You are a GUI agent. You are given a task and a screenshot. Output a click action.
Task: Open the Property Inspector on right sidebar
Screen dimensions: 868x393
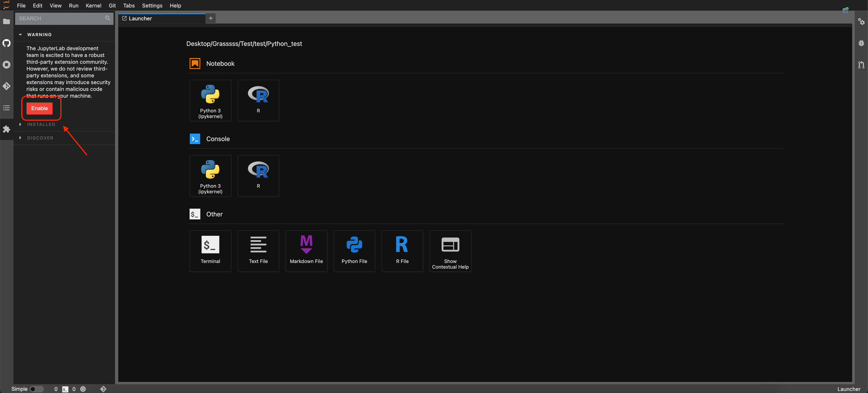tap(861, 21)
